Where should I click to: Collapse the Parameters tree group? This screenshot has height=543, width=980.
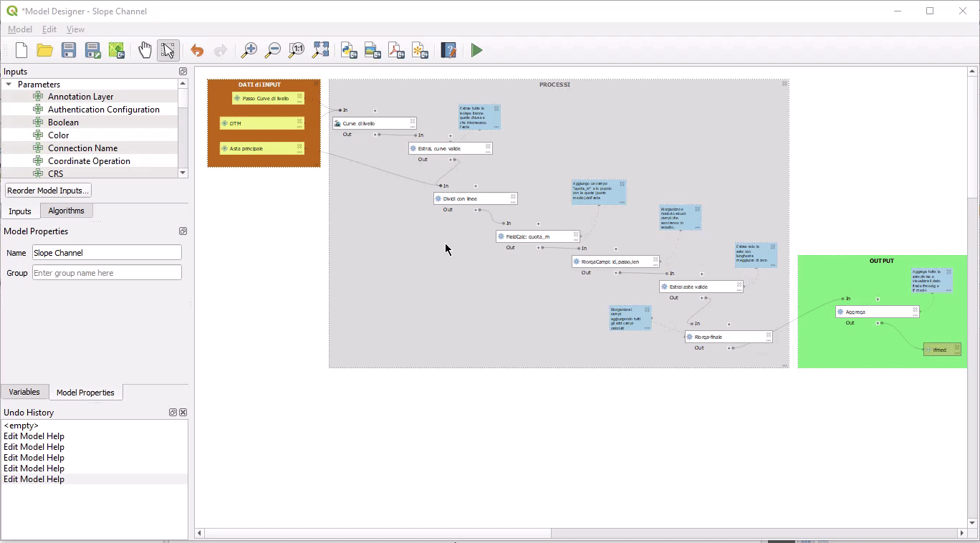click(9, 85)
